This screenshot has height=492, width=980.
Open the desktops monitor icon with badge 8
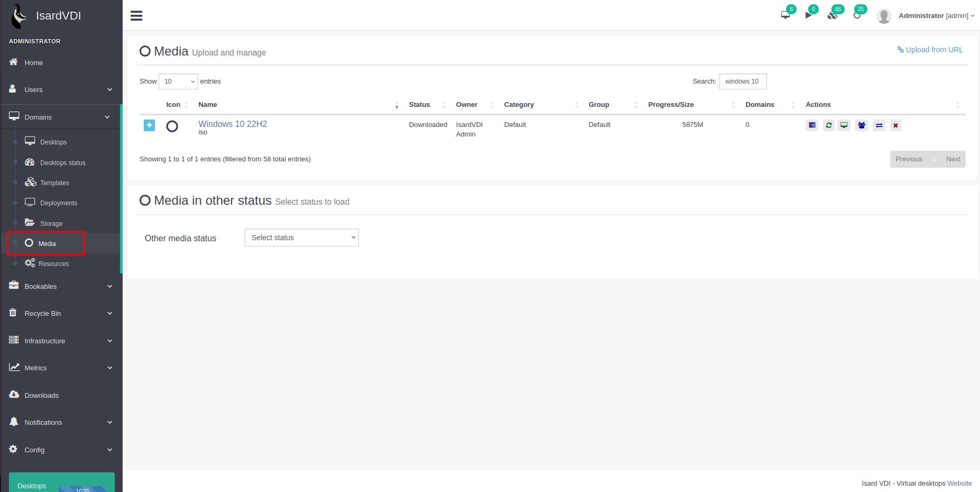(x=785, y=15)
